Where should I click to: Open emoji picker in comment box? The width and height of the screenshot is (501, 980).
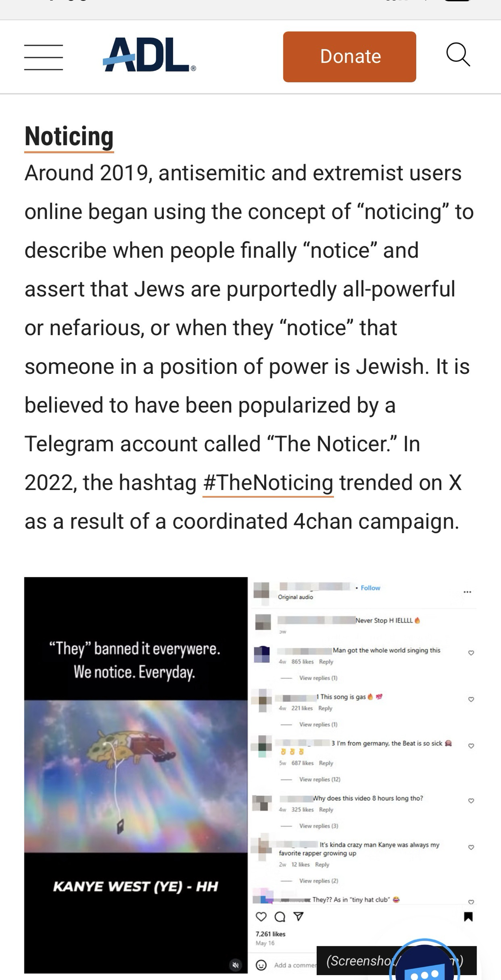coord(261,965)
